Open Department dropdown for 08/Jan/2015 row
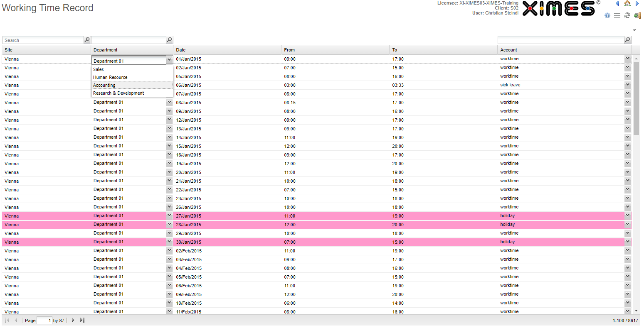This screenshot has width=644, height=328. [x=169, y=102]
